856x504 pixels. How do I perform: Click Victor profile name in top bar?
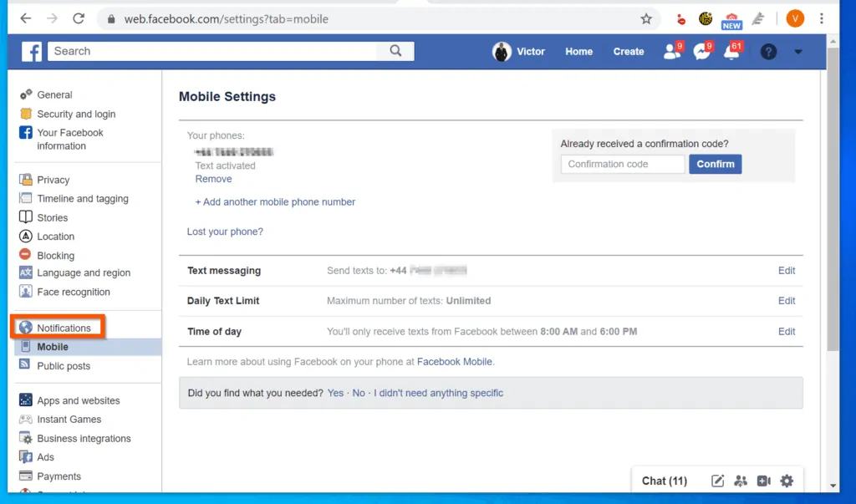[531, 51]
